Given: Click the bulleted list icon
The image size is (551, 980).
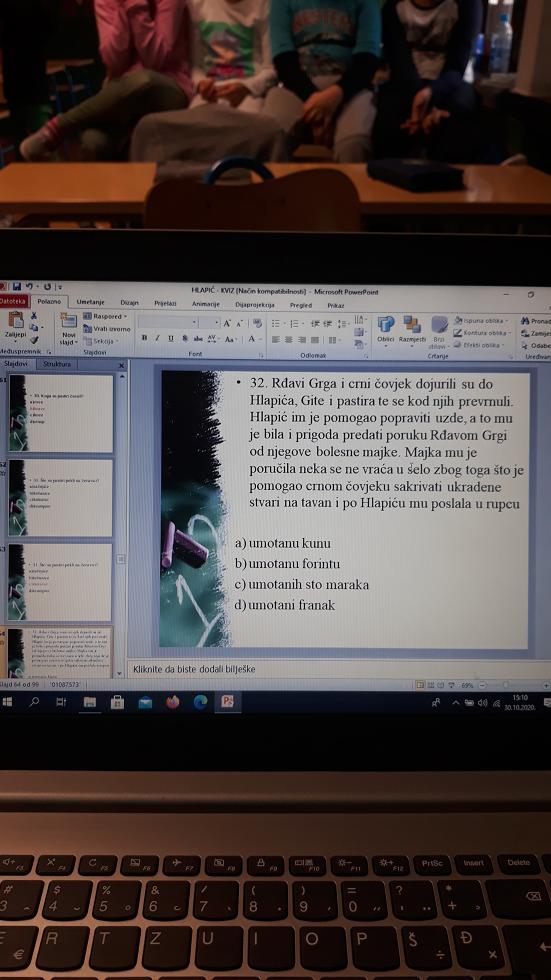Looking at the screenshot, I should click(x=276, y=323).
